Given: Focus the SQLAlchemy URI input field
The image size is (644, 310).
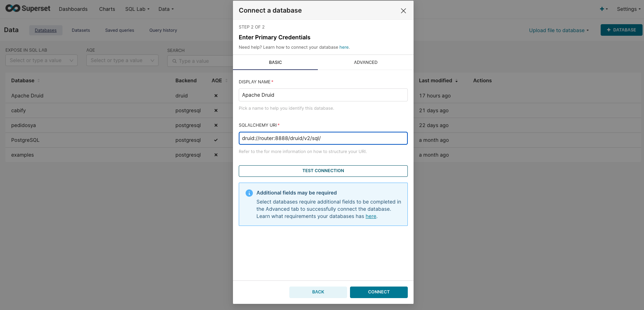Looking at the screenshot, I should point(323,138).
